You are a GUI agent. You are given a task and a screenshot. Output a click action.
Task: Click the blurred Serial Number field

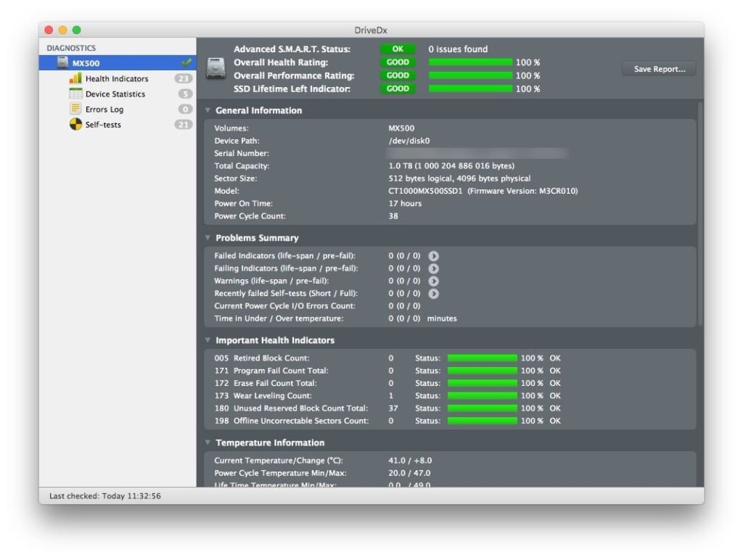tap(477, 154)
